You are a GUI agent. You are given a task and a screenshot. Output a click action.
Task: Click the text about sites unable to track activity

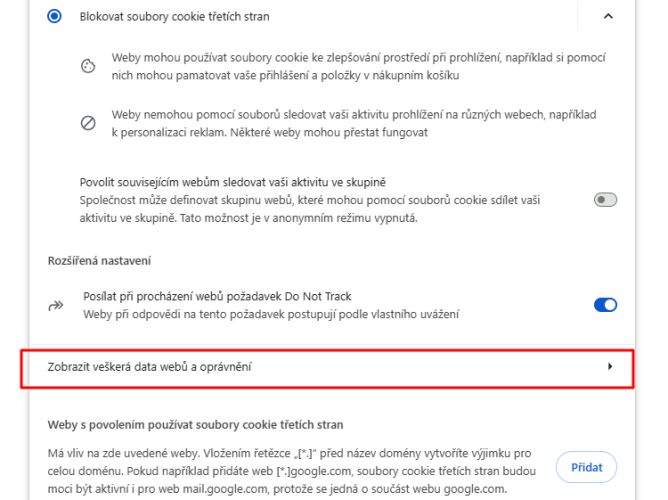coord(354,124)
